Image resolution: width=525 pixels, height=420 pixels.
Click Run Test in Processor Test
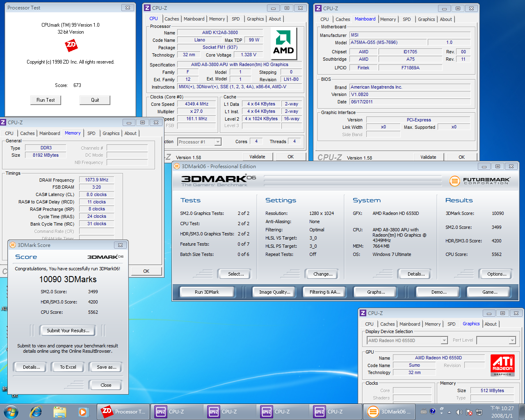tap(46, 100)
